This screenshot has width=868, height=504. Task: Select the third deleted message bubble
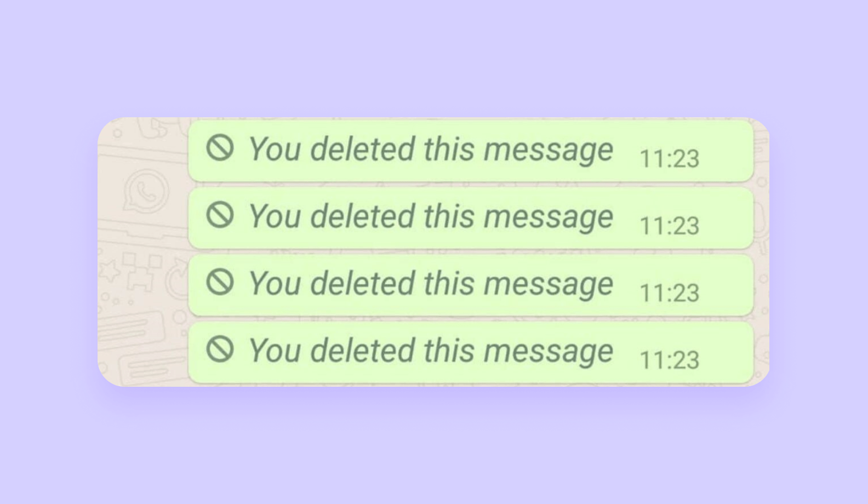click(471, 285)
